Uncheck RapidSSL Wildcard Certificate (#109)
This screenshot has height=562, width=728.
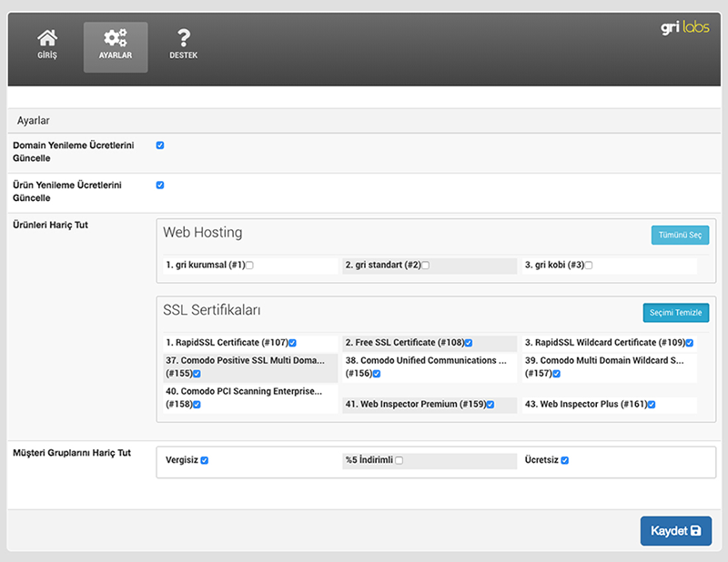click(x=690, y=343)
